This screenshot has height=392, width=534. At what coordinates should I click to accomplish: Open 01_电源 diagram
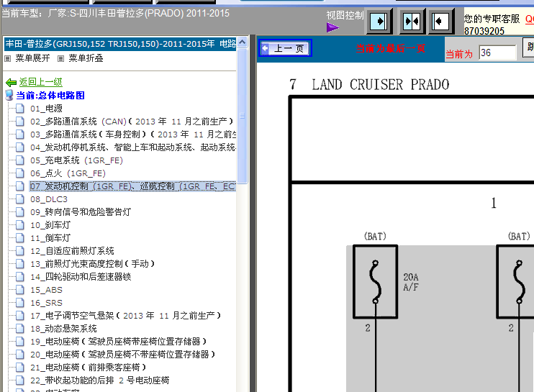click(46, 109)
